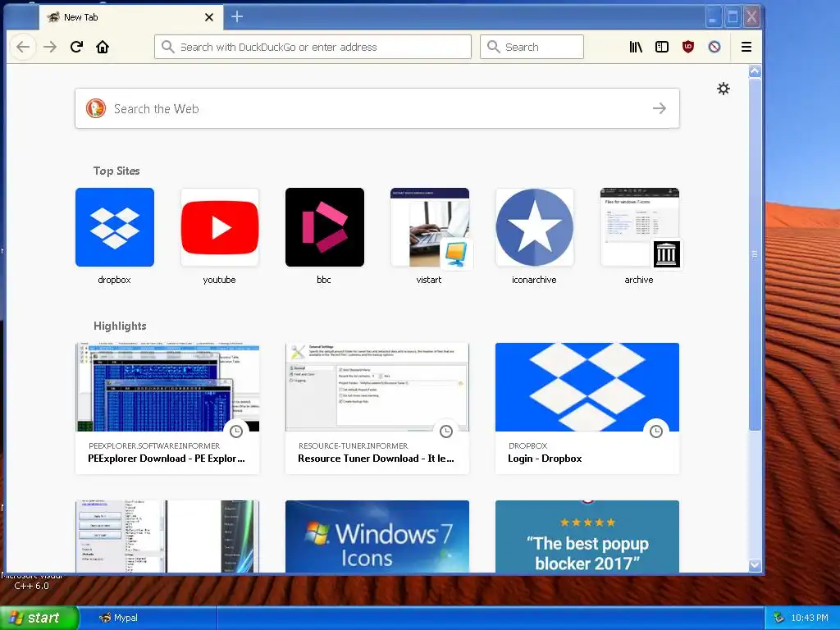Click the popup blocker extension icon

(x=714, y=47)
